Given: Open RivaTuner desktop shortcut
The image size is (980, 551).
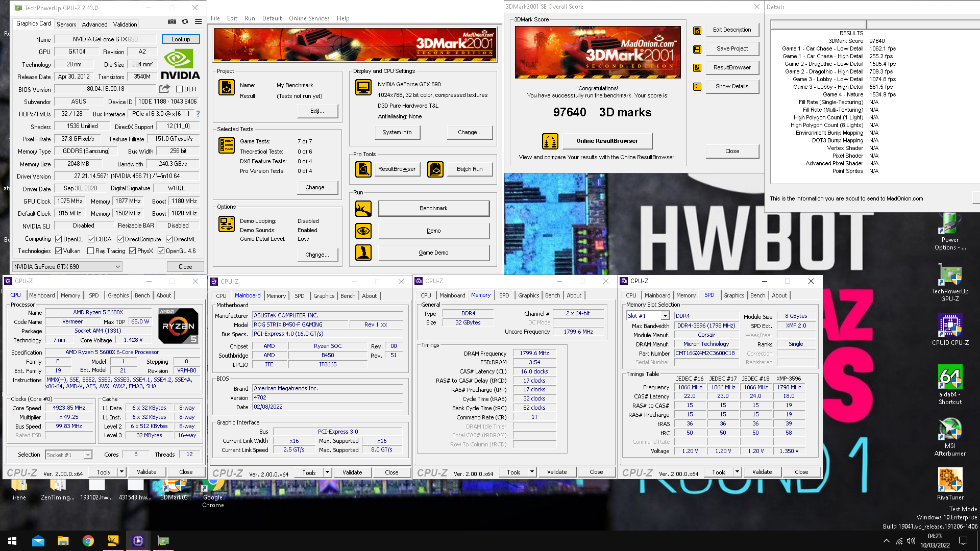Looking at the screenshot, I should tap(950, 484).
